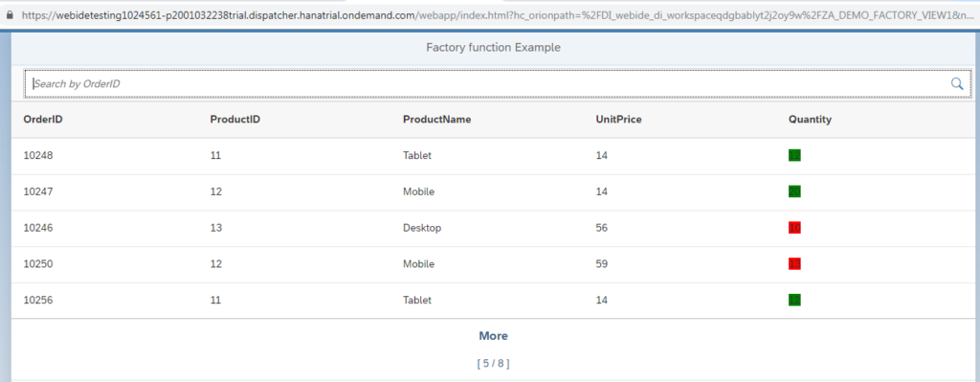Click the ProductName column header

(x=436, y=120)
